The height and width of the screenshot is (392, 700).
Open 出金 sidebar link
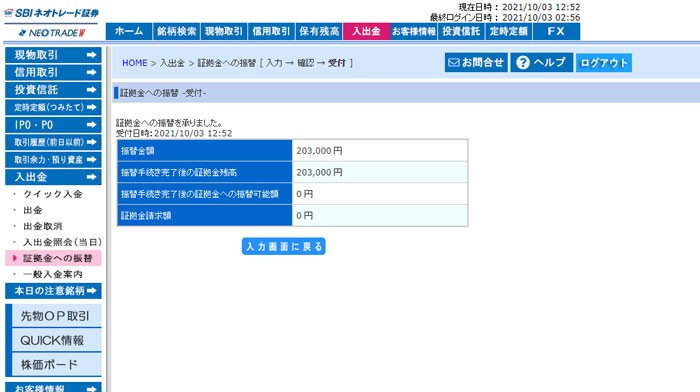tap(33, 210)
